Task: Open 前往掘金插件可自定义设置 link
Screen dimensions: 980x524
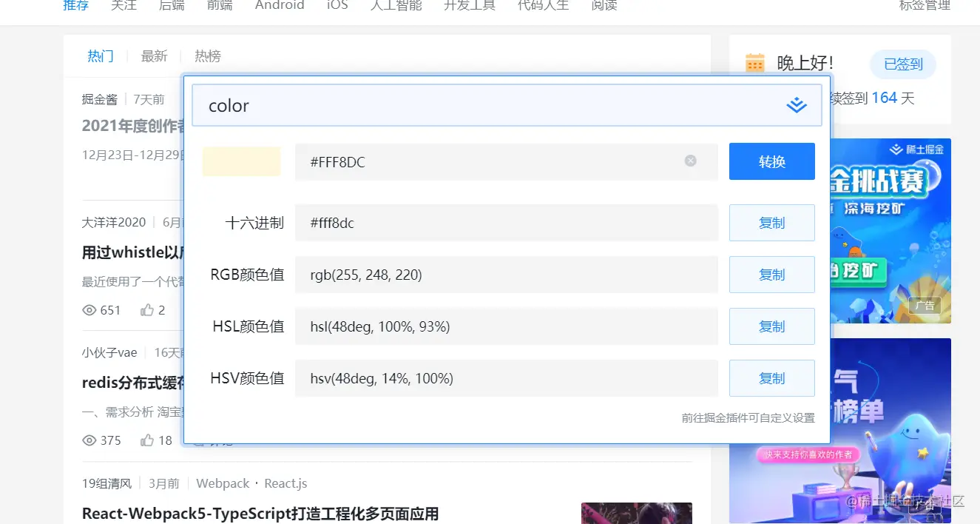Action: tap(748, 418)
